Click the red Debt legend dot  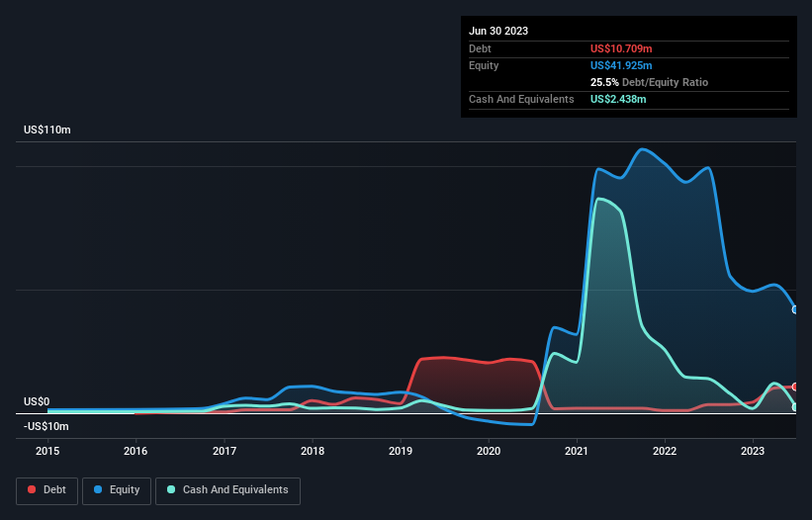[x=32, y=489]
